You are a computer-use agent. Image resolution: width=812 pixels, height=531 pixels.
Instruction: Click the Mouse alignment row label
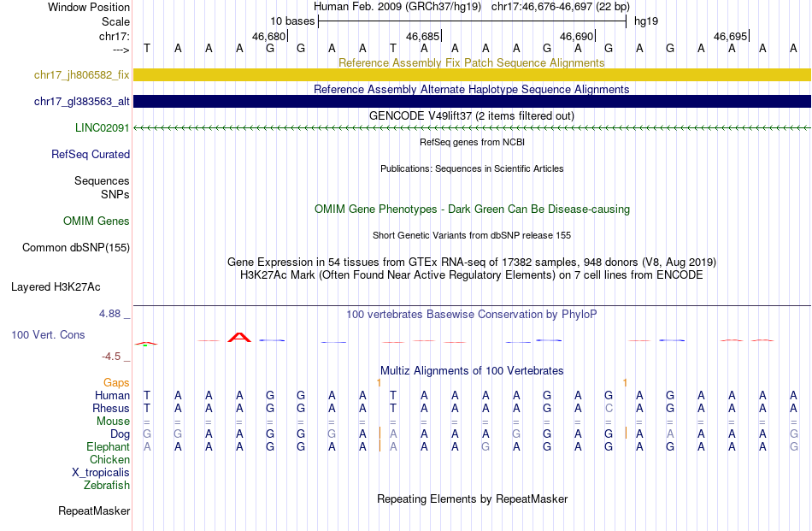point(113,422)
